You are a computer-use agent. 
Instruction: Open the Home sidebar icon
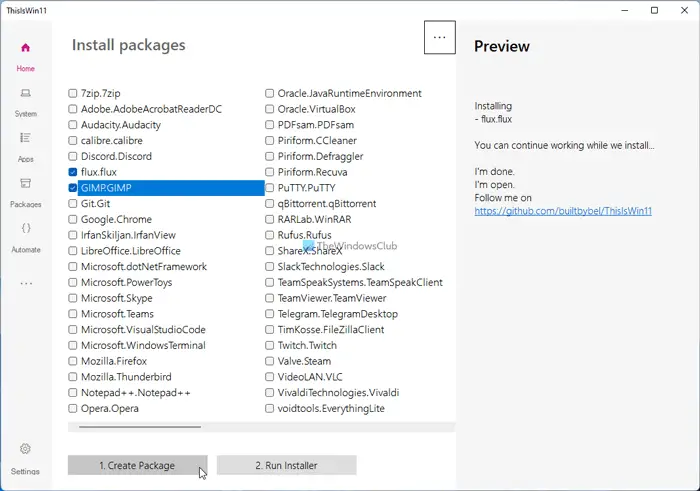pos(25,47)
